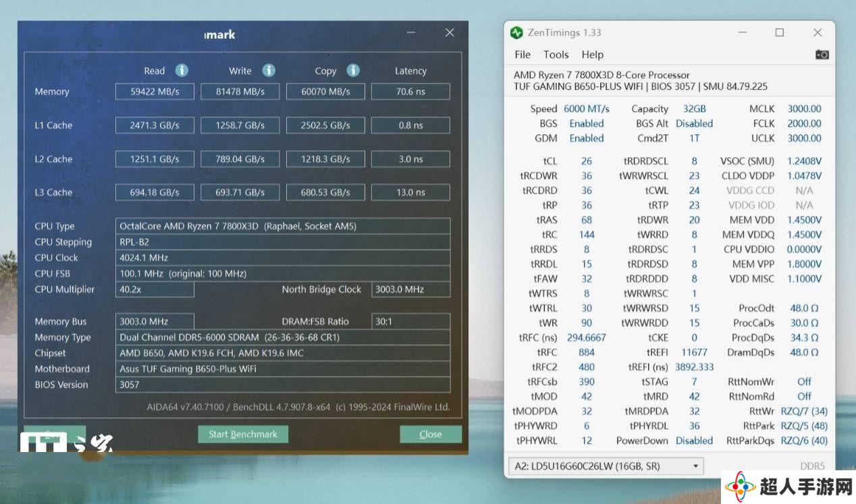Click the Chipset field AMD B650
Screen dimensions: 856x504
point(283,353)
